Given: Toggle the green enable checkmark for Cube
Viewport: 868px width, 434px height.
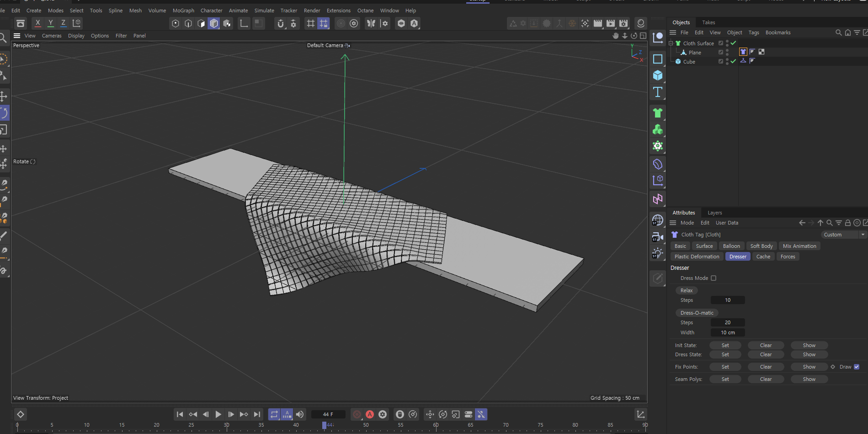Looking at the screenshot, I should coord(733,61).
